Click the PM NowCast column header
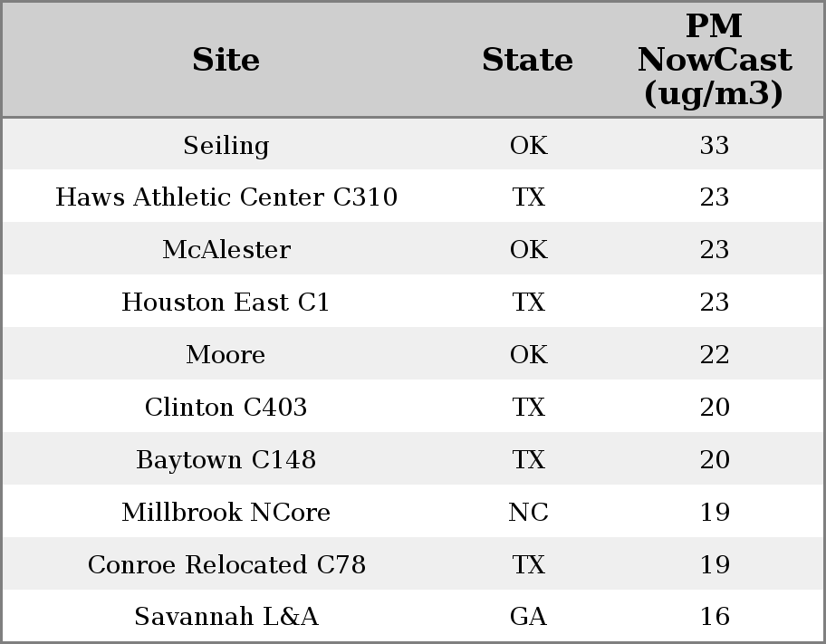 pyautogui.click(x=715, y=60)
